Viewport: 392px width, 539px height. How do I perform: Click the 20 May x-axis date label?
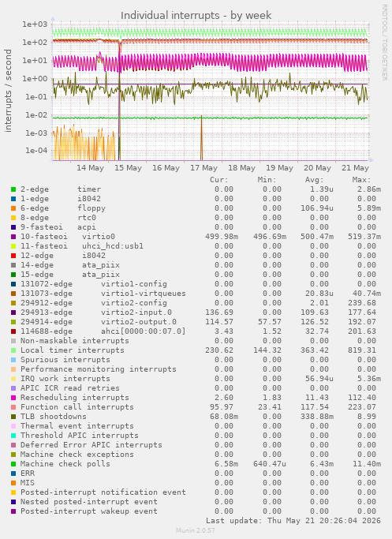317,168
